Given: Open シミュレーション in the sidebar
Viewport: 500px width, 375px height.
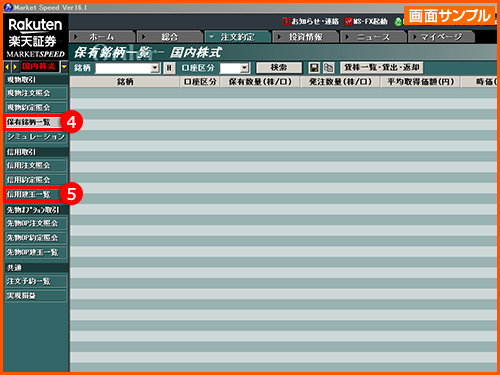Looking at the screenshot, I should coord(36,137).
